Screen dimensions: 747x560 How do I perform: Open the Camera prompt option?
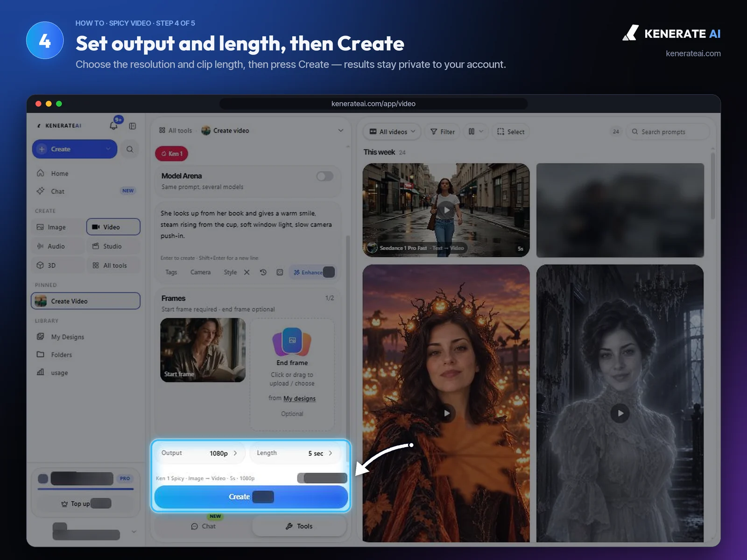[200, 272]
